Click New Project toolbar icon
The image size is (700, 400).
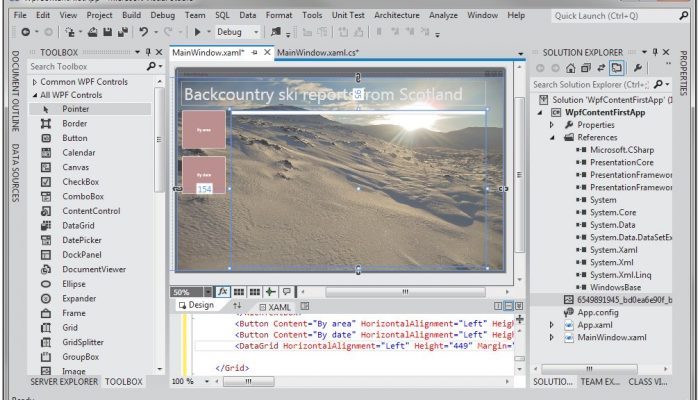click(x=70, y=32)
